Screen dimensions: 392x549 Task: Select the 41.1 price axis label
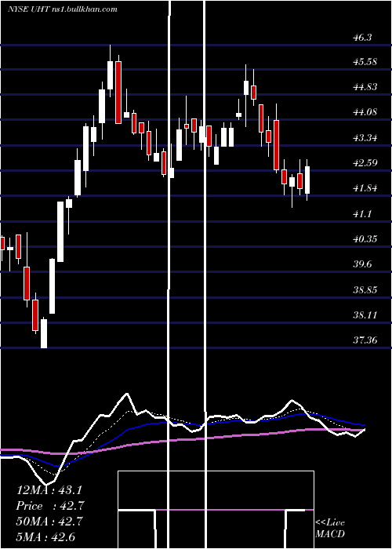click(362, 214)
